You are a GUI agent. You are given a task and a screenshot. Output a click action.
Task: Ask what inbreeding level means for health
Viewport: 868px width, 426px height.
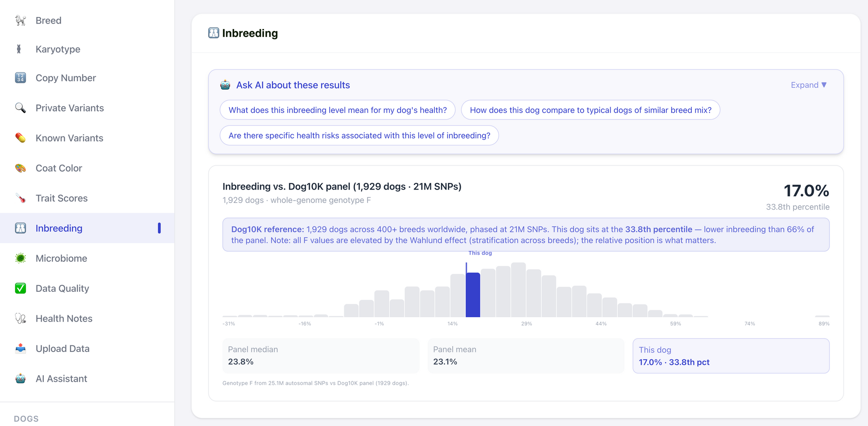coord(338,110)
